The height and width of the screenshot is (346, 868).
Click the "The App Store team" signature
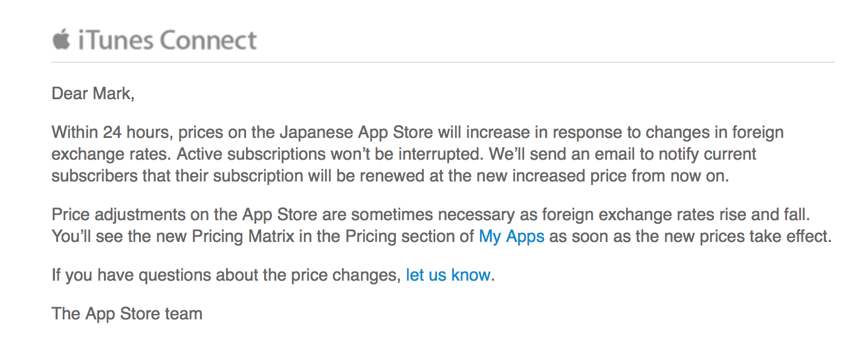(x=127, y=313)
